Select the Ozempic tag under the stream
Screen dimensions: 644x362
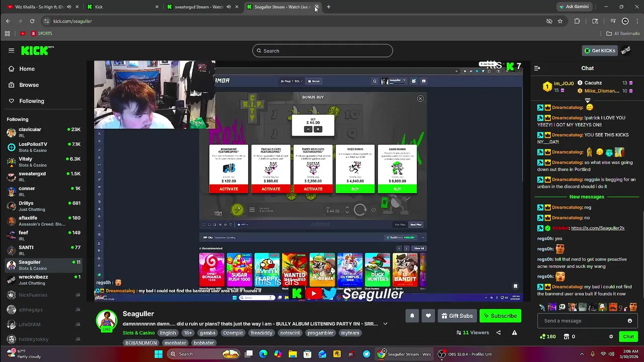click(x=233, y=333)
